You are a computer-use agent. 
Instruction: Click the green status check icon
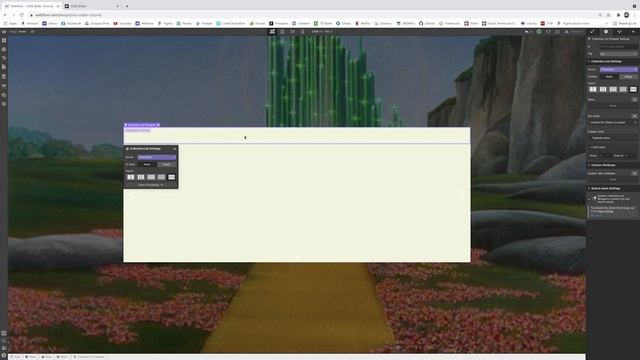point(539,31)
